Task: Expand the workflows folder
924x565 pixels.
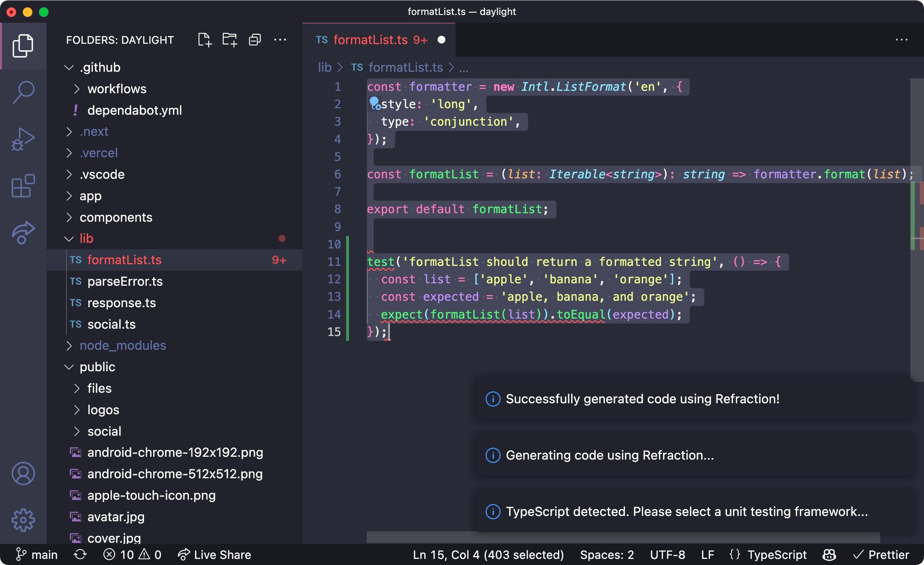Action: (117, 89)
